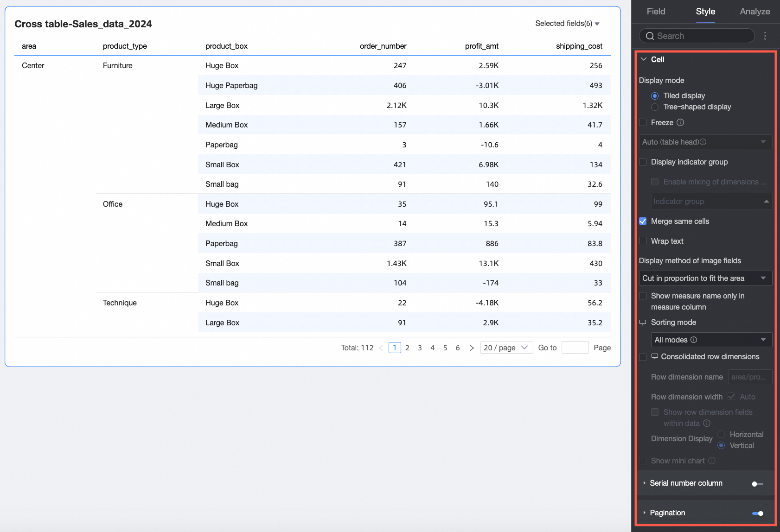
Task: Click the Show mini chart info icon
Action: [712, 461]
